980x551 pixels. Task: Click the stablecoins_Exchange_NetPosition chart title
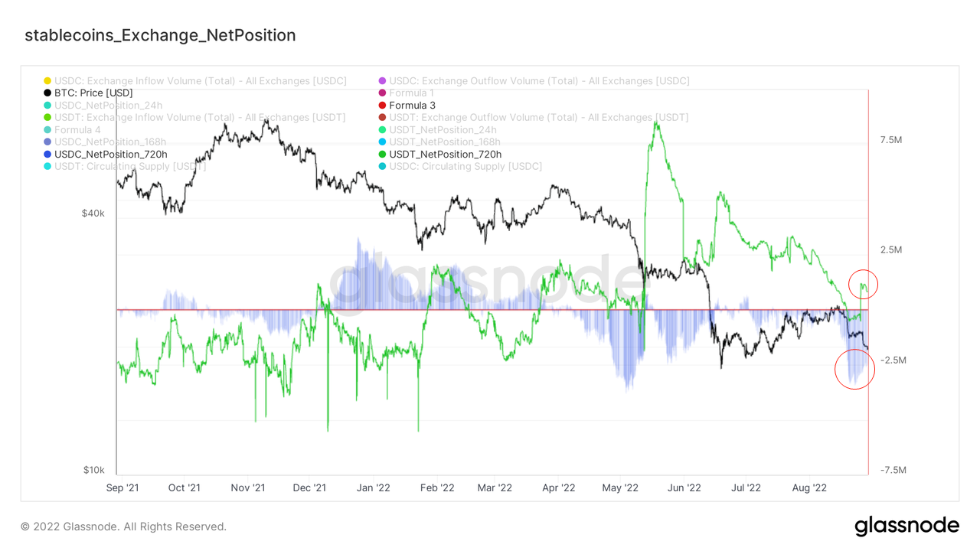(160, 35)
